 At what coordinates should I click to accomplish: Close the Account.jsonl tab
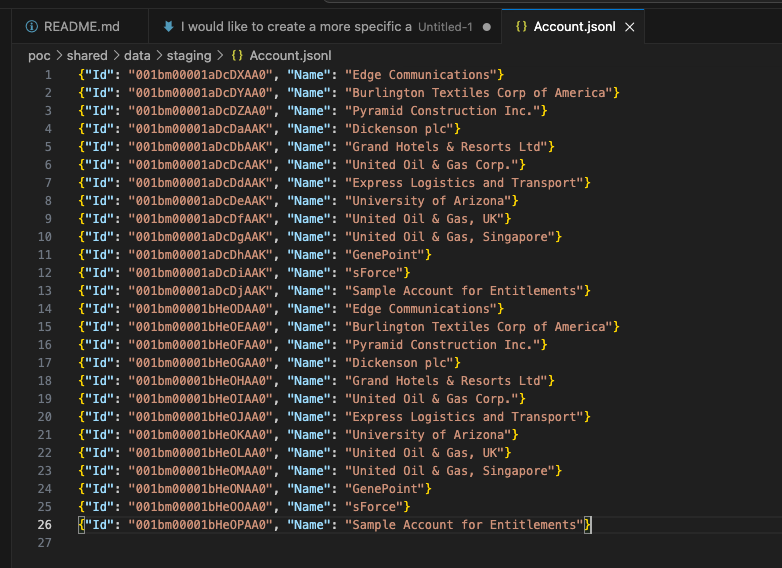point(629,27)
